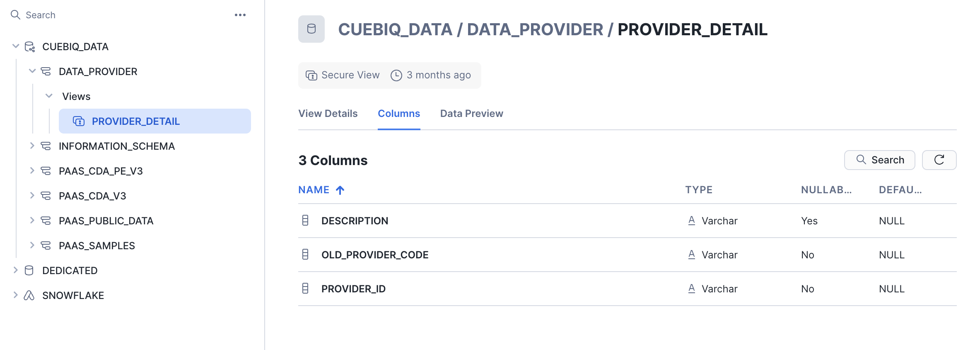Click the database icon beside the page title
Viewport: 980px width, 350px height.
[311, 29]
